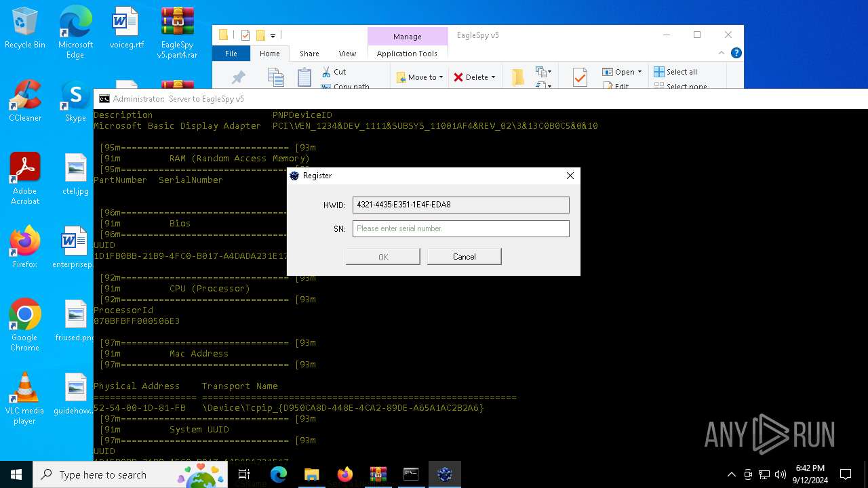This screenshot has height=488, width=868.
Task: Launch Microsoft Edge from the desktop
Action: click(75, 34)
